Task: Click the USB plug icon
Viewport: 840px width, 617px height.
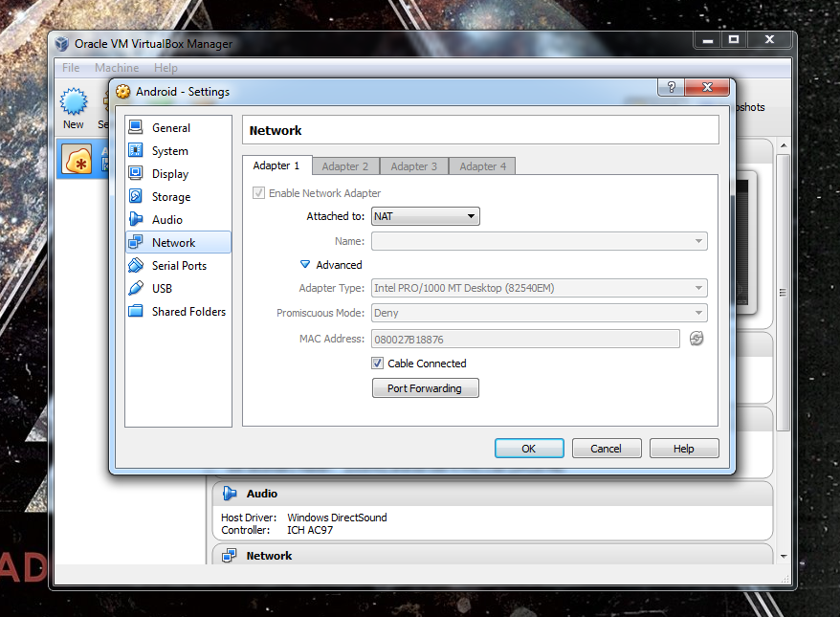Action: pyautogui.click(x=136, y=288)
